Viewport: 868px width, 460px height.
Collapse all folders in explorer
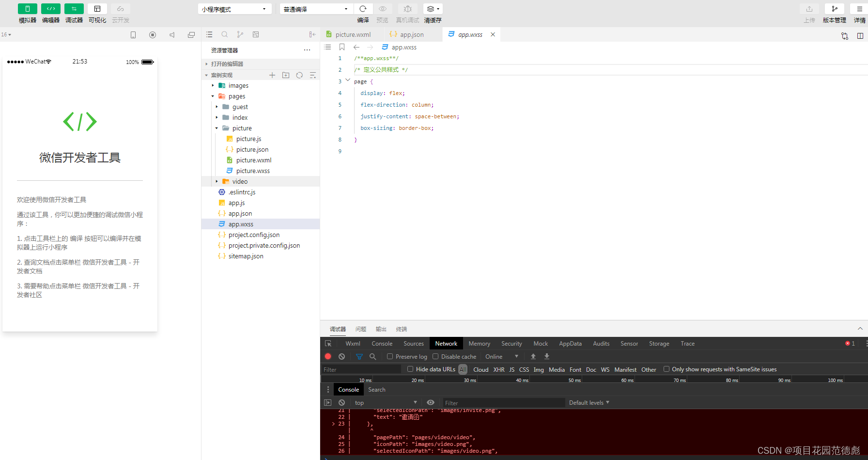coord(313,75)
